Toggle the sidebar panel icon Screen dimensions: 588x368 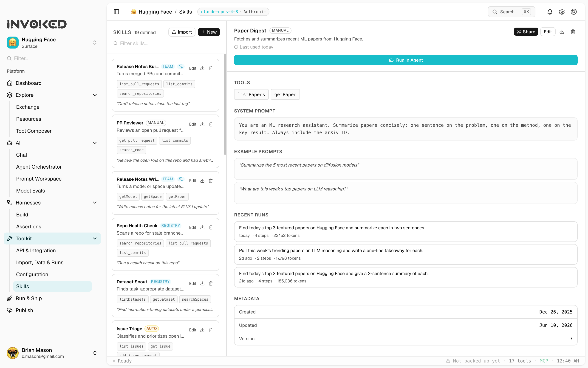[116, 12]
